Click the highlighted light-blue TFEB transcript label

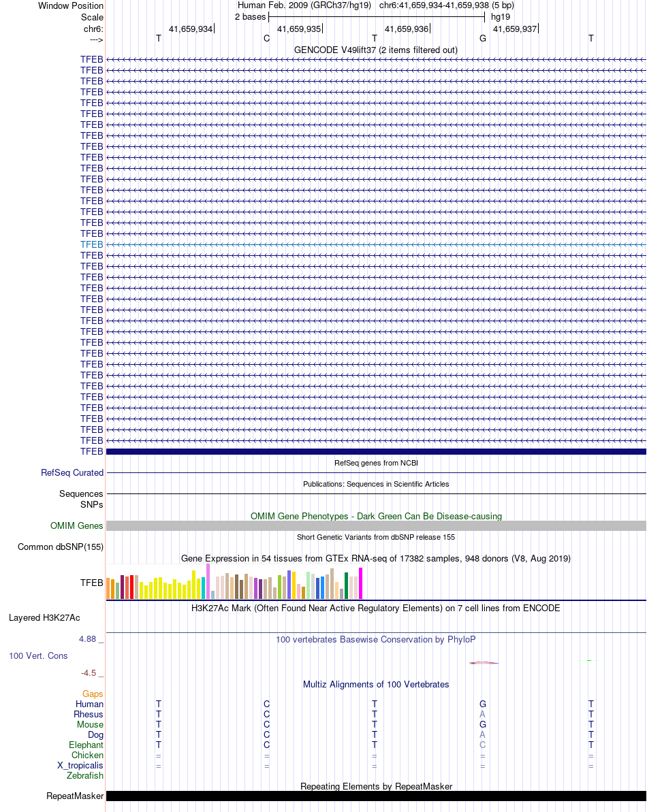[92, 244]
